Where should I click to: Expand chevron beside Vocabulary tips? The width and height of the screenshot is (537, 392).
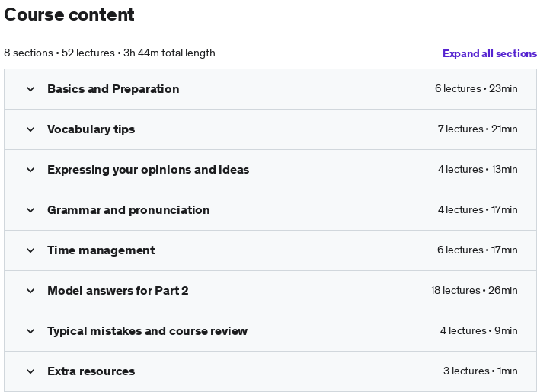click(x=30, y=129)
